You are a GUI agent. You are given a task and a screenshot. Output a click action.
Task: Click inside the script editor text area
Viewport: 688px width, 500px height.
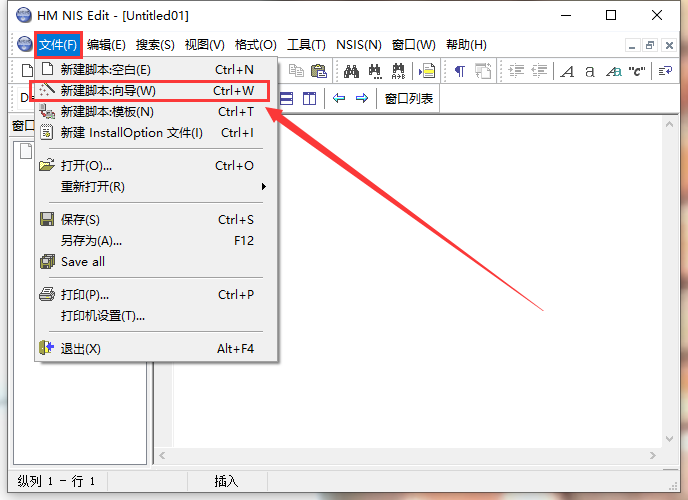click(418, 281)
